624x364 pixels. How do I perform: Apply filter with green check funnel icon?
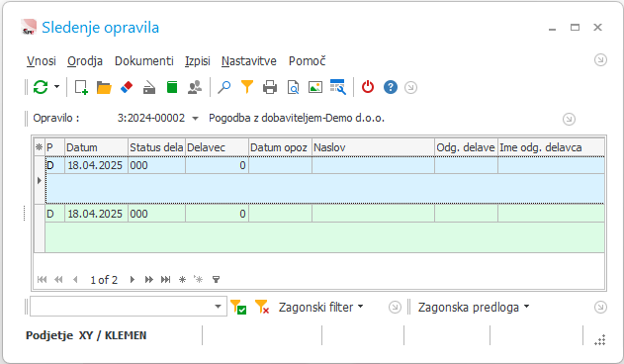point(238,307)
